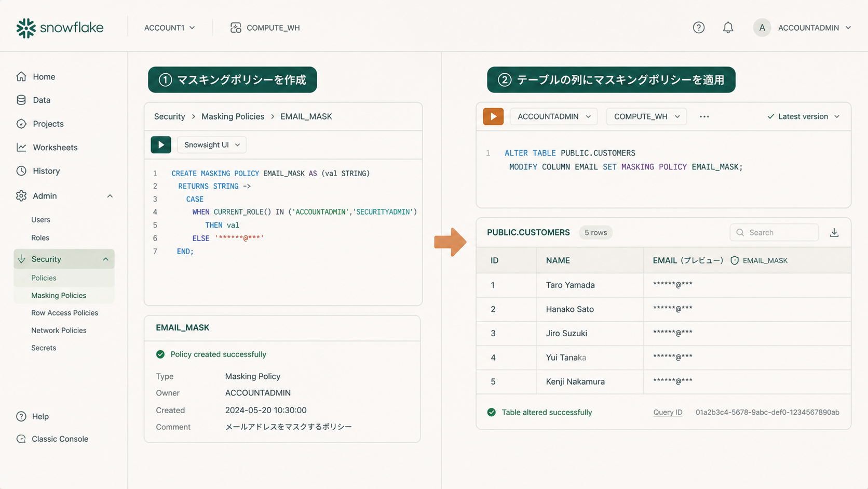
Task: Download PUBLIC.CUSTOMERS results
Action: [834, 232]
